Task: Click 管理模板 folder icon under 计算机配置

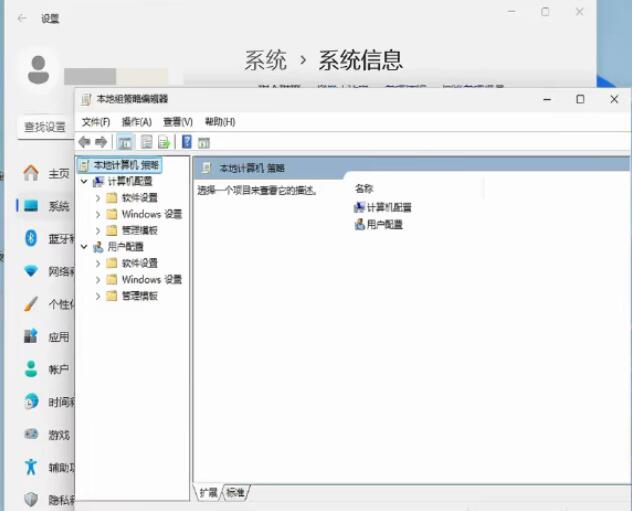Action: (x=112, y=230)
